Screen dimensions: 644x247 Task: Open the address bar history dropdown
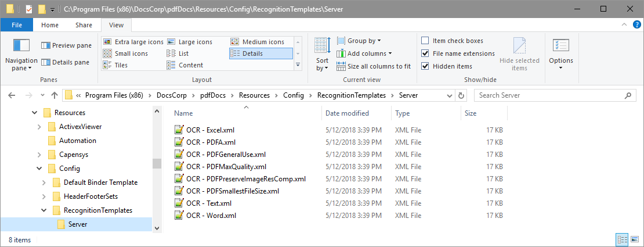[450, 95]
